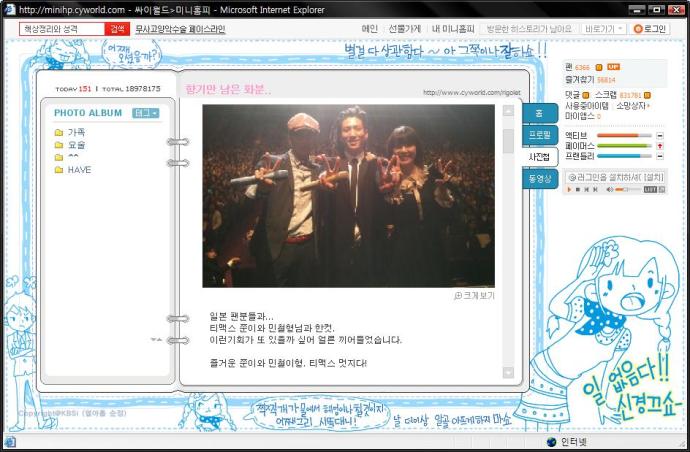Click the scroll-down arrow of photo panel
Image resolution: width=690 pixels, height=452 pixels.
coord(508,372)
